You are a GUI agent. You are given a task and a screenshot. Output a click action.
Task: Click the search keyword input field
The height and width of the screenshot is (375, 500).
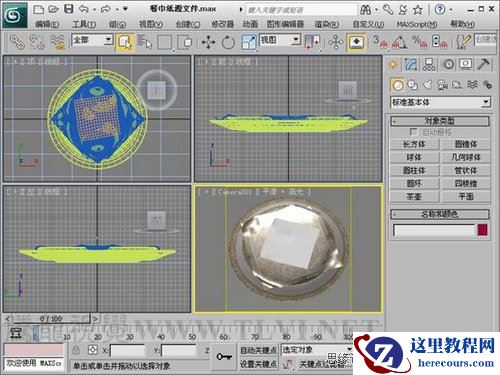pos(301,10)
